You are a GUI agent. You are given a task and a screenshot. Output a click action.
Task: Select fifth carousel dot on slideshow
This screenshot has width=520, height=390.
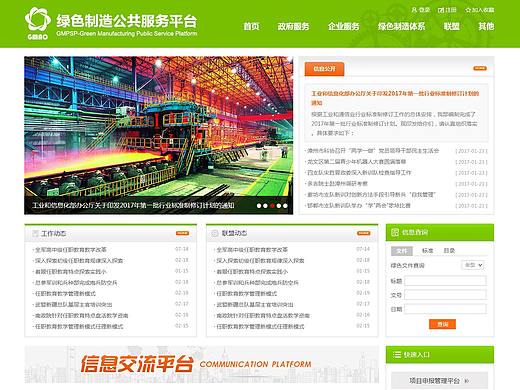tap(285, 206)
